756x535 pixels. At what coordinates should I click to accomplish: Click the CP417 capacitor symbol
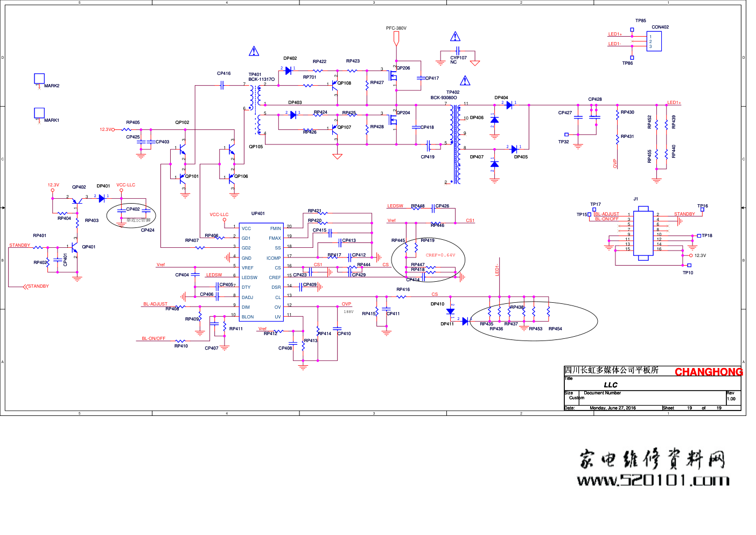pos(421,79)
